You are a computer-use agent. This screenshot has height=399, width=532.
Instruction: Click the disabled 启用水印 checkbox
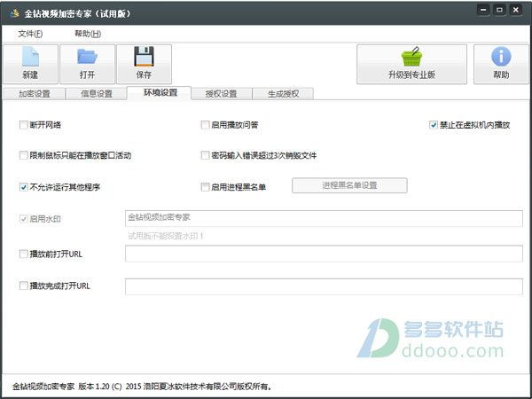click(23, 219)
